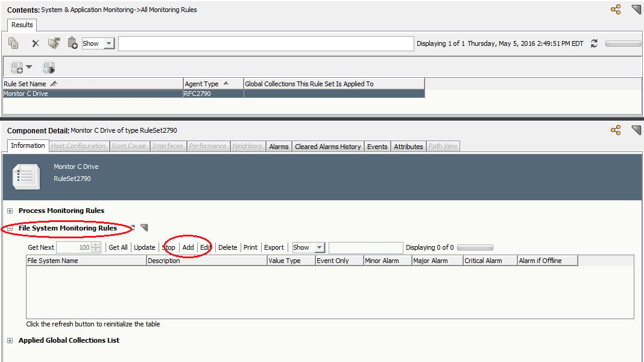Expand the Process Monitoring Rules section
The height and width of the screenshot is (362, 644).
pos(10,211)
